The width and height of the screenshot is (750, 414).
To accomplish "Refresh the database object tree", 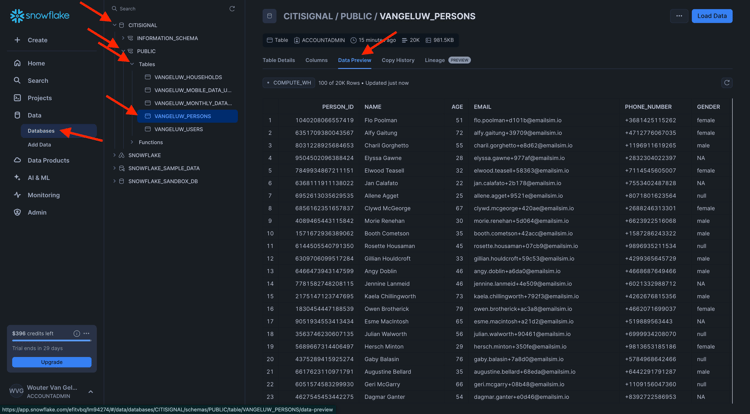I will (x=232, y=9).
